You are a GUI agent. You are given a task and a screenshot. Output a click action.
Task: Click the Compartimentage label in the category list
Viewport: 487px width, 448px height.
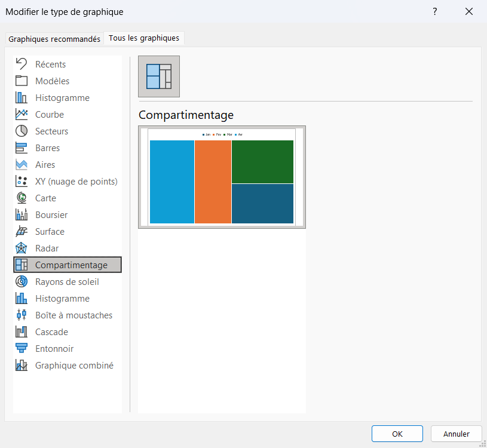72,265
